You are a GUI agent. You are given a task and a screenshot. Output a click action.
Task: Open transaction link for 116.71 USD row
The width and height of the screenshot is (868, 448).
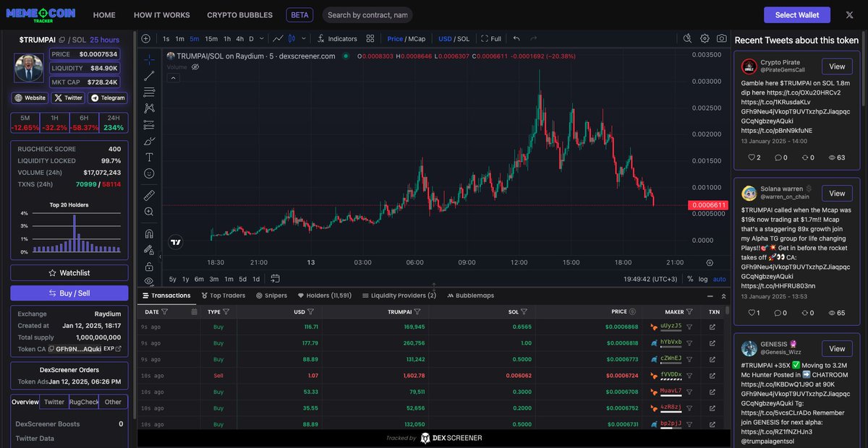point(712,327)
